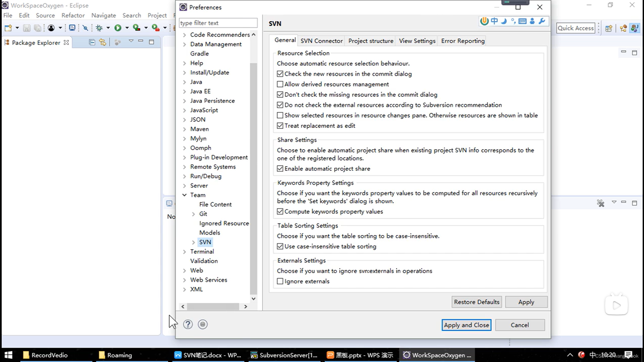The width and height of the screenshot is (644, 362).
Task: Click the Run with Coverage toolbar icon
Action: (x=136, y=28)
